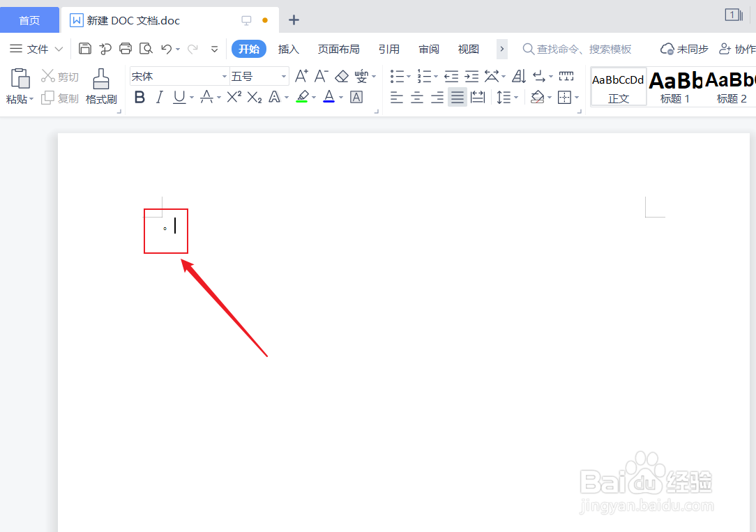756x532 pixels.
Task: Click the Subscript icon
Action: 254,98
